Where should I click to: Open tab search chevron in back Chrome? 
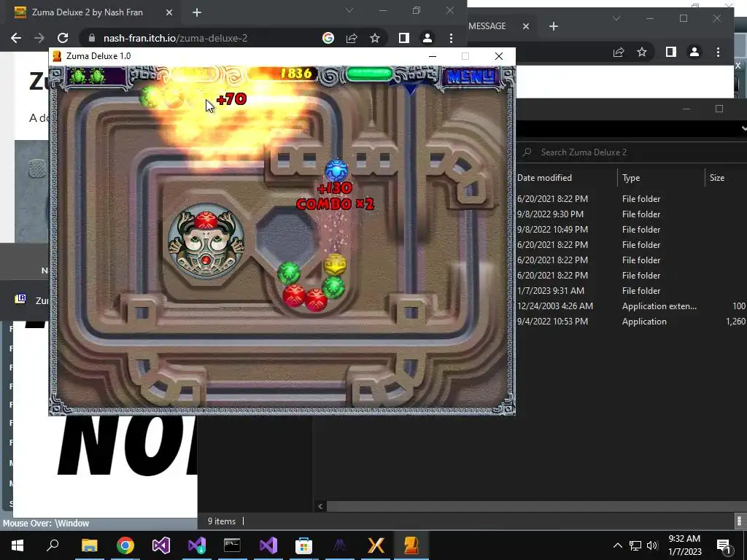(616, 18)
